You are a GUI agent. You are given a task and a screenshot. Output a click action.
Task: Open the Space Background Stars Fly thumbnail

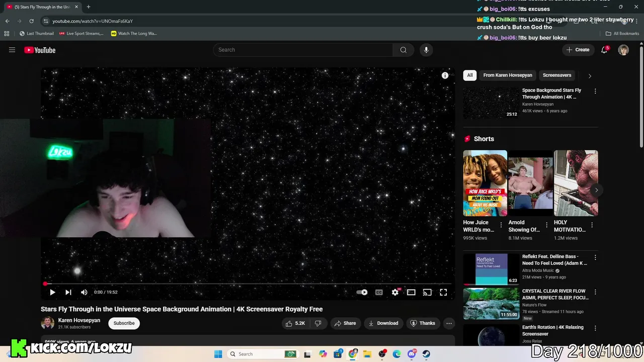coord(491,103)
